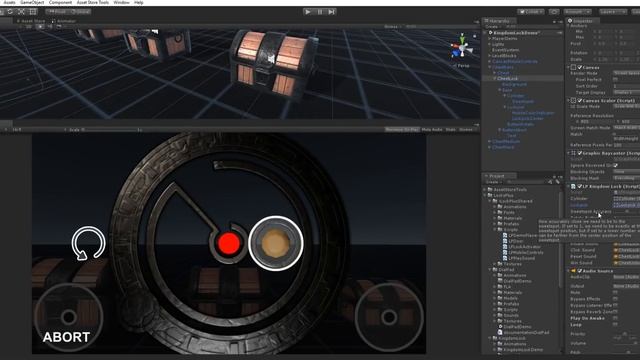Toggle the Canvas component checkbox

pos(580,67)
